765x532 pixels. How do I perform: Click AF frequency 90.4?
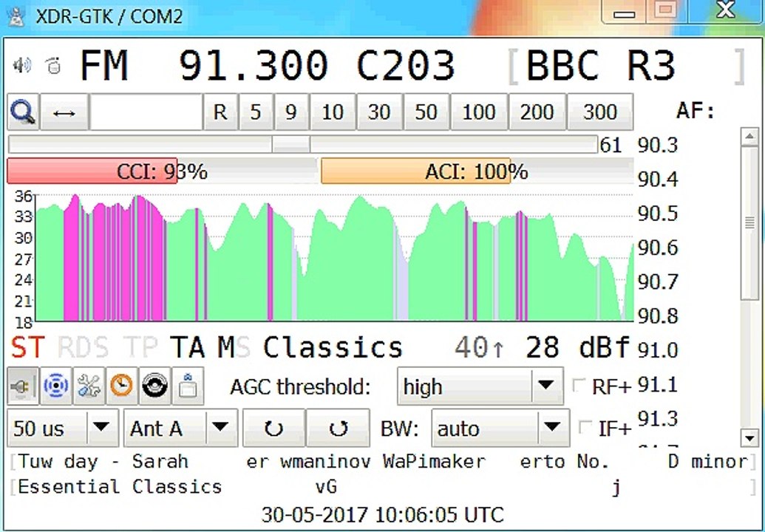click(x=658, y=179)
